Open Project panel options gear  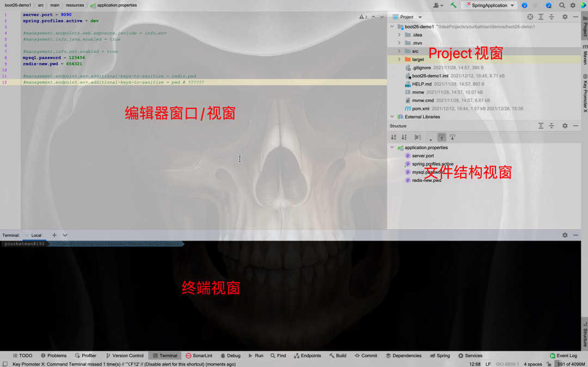tap(565, 17)
